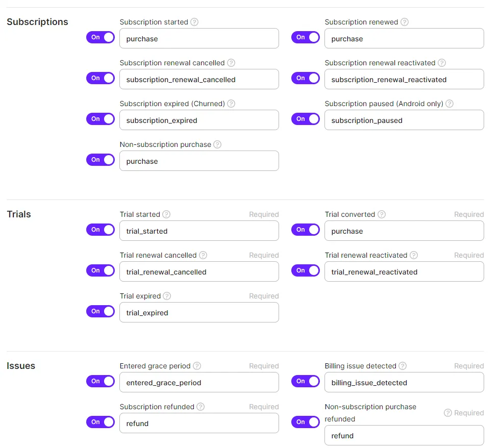Select the Non-subscription purchase refunded input field
This screenshot has height=448, width=502.
pyautogui.click(x=404, y=436)
